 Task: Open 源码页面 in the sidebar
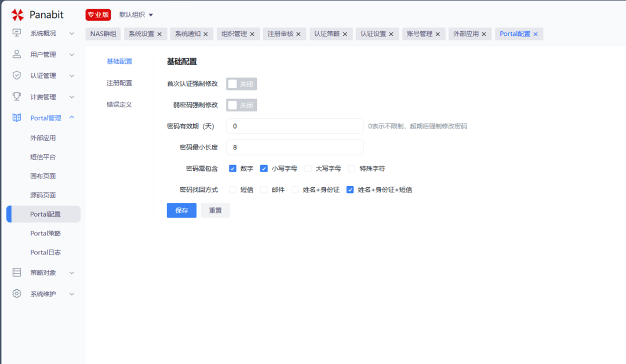pos(43,195)
